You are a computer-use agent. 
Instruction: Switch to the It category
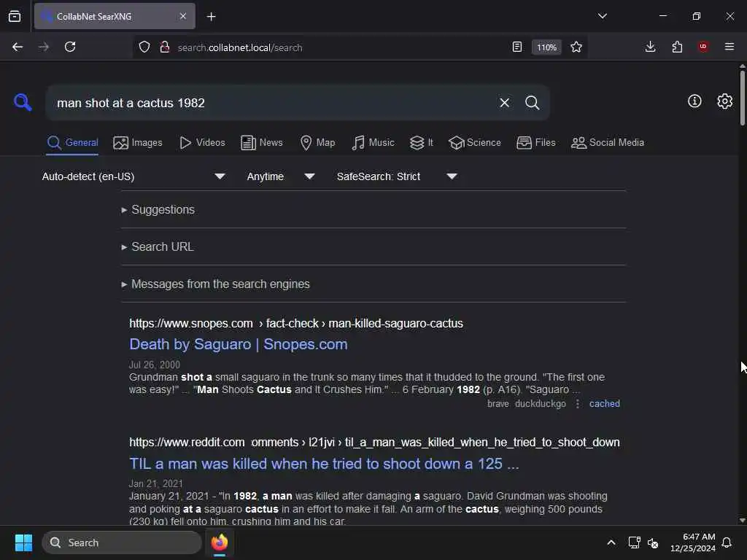click(x=422, y=142)
